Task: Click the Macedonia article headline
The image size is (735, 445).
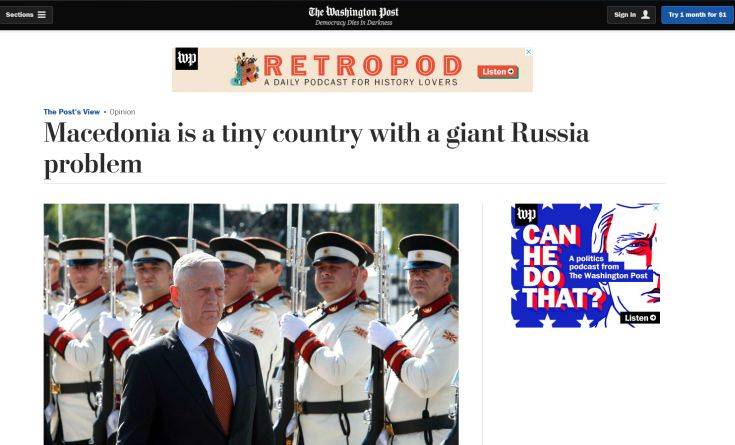Action: [x=316, y=148]
